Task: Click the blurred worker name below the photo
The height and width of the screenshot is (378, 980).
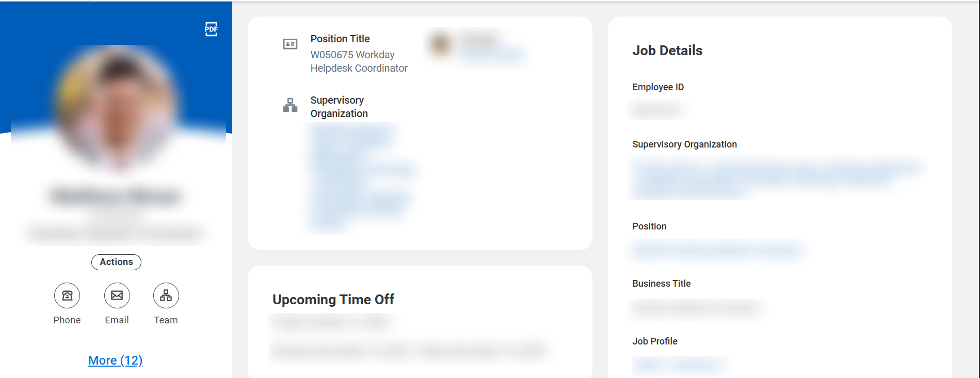Action: click(116, 196)
